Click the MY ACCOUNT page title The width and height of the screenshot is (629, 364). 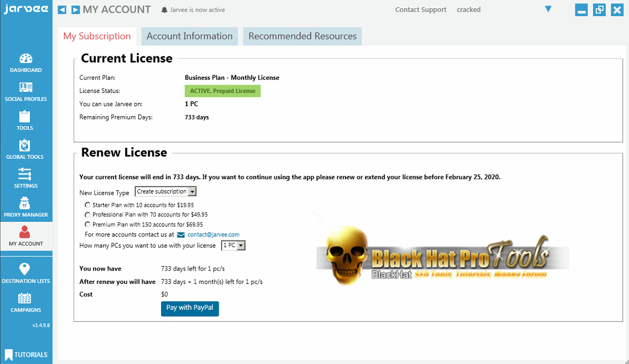117,9
